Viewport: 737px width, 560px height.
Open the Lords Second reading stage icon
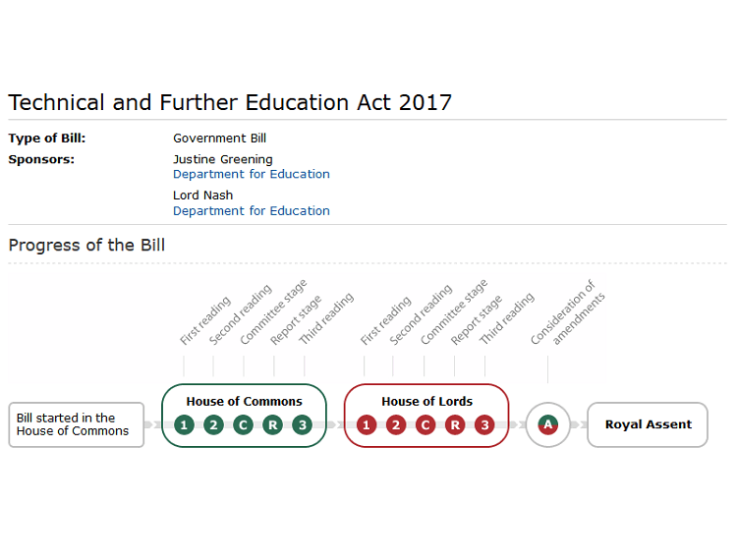pos(395,424)
